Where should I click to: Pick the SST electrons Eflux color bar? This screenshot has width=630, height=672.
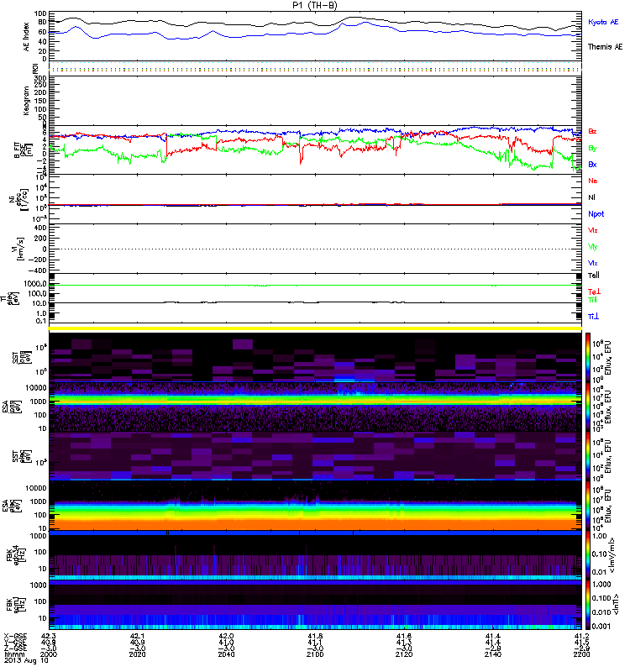[x=588, y=456]
